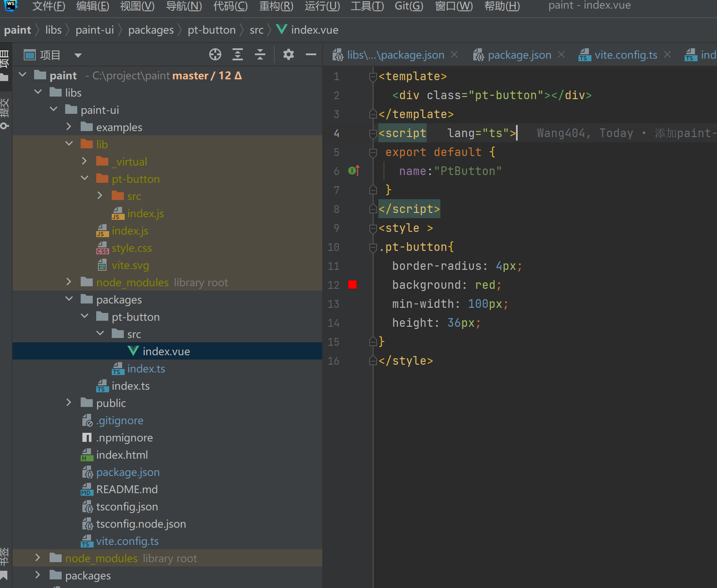Open the 重构(R) menu

coord(276,6)
